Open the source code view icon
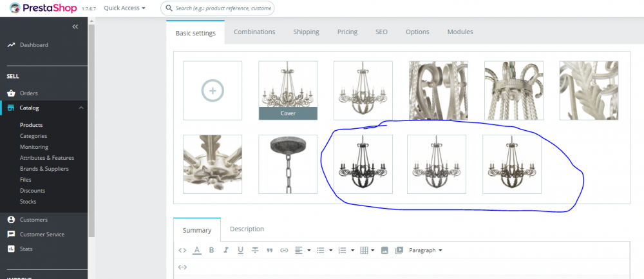The image size is (644, 279). point(182,250)
